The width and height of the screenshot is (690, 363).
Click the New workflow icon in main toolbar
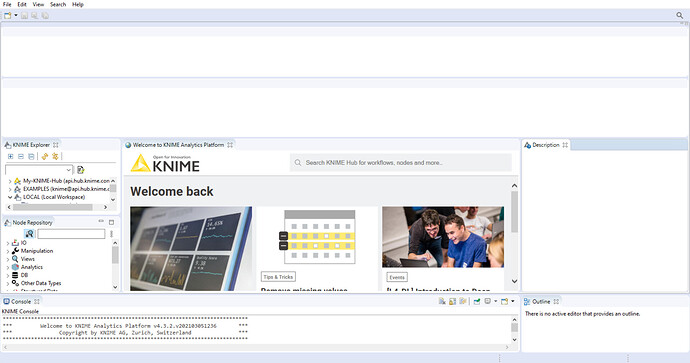[x=7, y=15]
